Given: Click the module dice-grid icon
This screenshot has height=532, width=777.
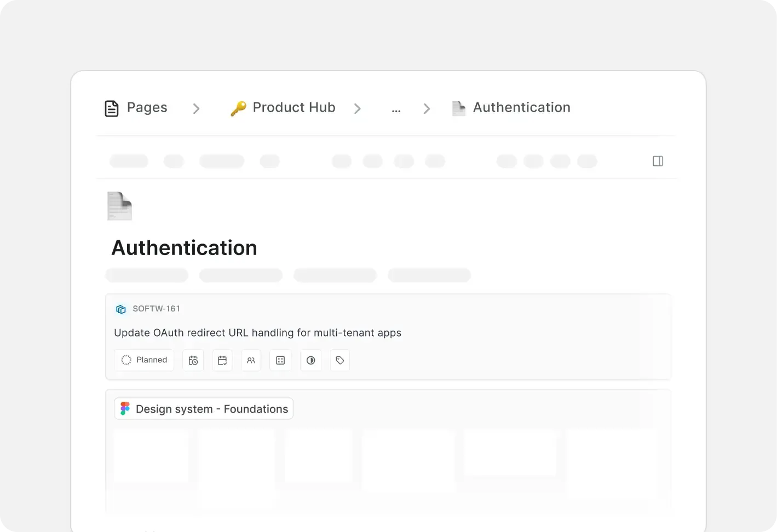Looking at the screenshot, I should [x=280, y=360].
